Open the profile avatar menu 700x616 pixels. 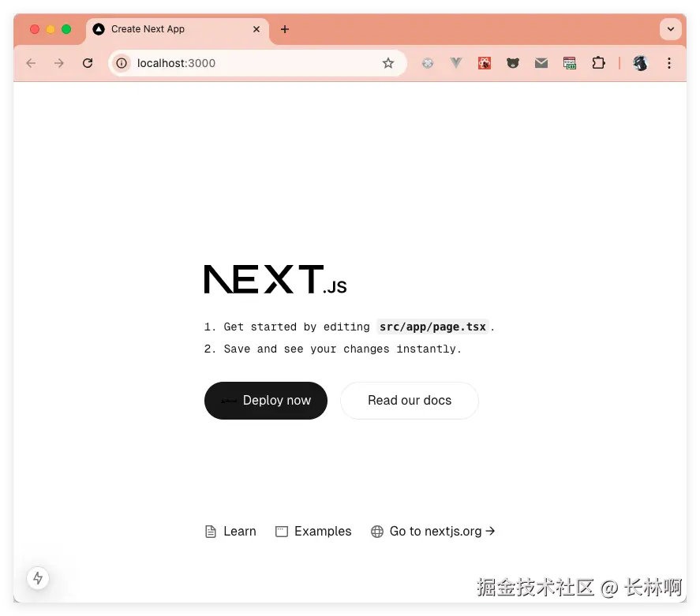[640, 63]
